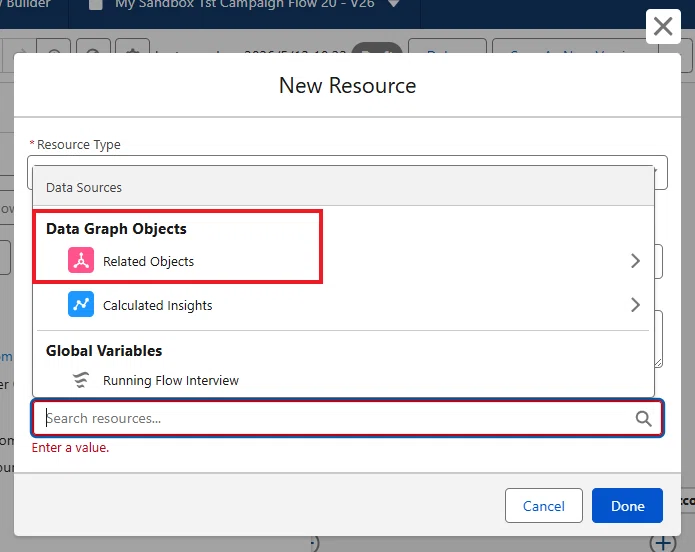Click the Resource Type label
This screenshot has width=695, height=552.
pyautogui.click(x=78, y=145)
